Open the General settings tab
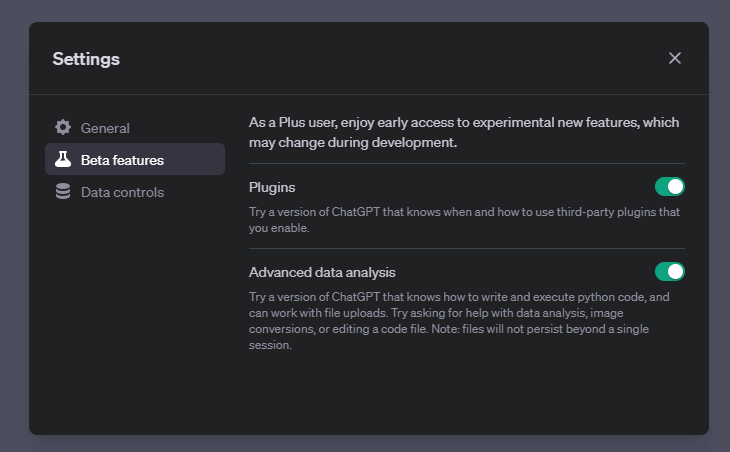This screenshot has width=730, height=452. (105, 128)
